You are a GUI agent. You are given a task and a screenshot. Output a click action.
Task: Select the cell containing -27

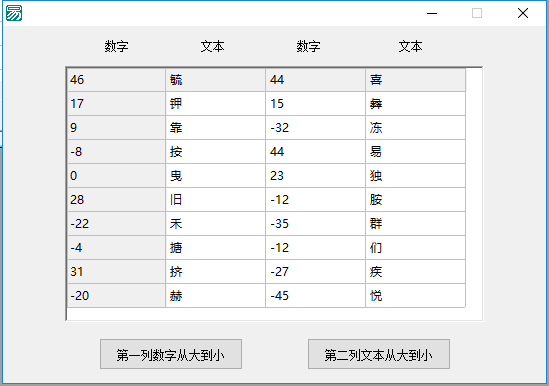316,272
